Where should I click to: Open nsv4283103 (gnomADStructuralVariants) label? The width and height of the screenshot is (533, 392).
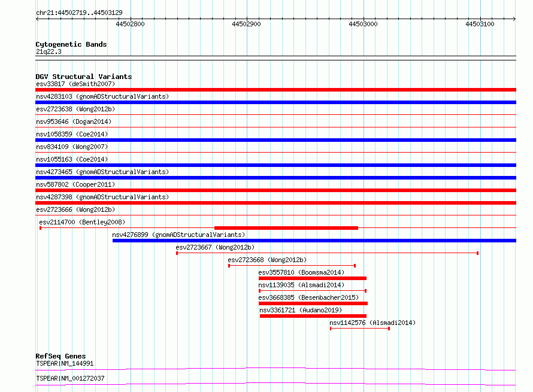click(102, 96)
